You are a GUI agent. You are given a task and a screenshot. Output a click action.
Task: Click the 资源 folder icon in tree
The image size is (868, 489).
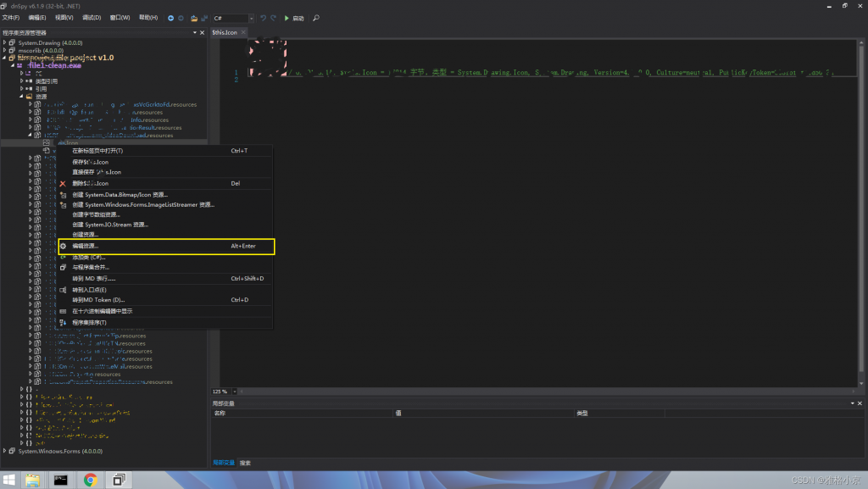(30, 97)
